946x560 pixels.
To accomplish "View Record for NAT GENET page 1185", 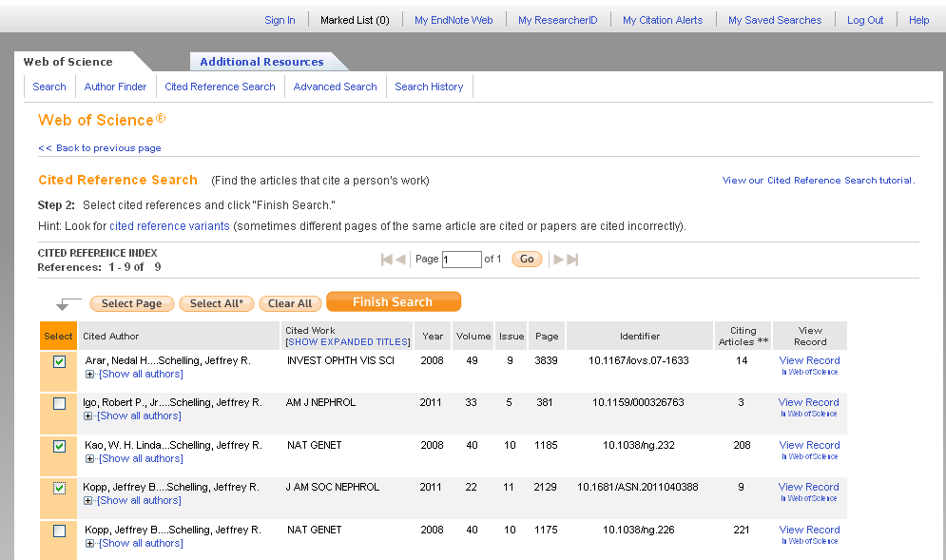I will tap(810, 445).
